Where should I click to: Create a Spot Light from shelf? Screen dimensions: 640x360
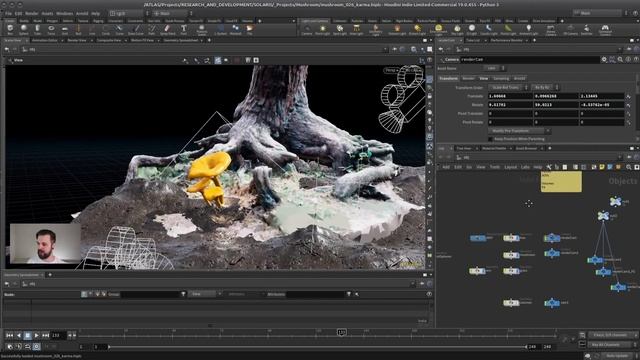click(340, 29)
